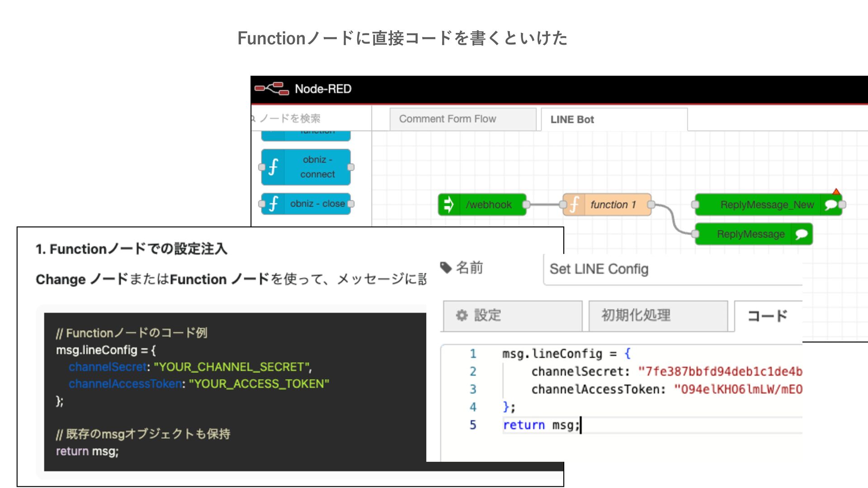This screenshot has width=868, height=488.
Task: Click the channelSecret line in editor
Action: (666, 371)
